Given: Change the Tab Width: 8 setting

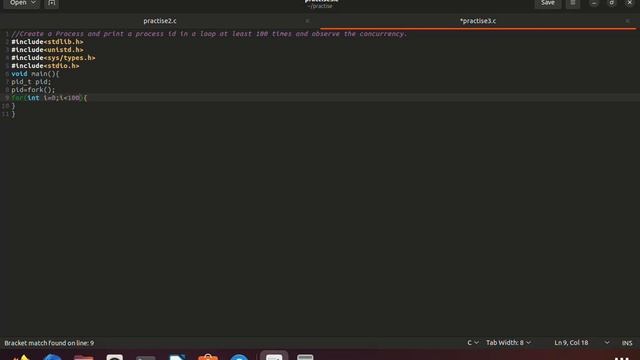Looking at the screenshot, I should [508, 342].
